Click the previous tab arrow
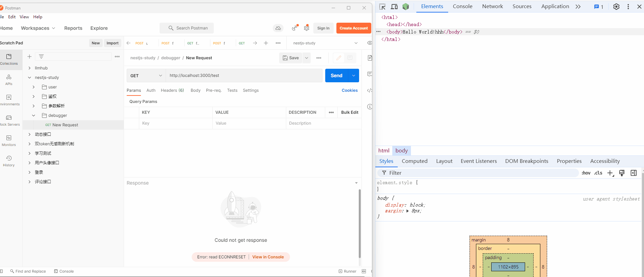 [129, 43]
